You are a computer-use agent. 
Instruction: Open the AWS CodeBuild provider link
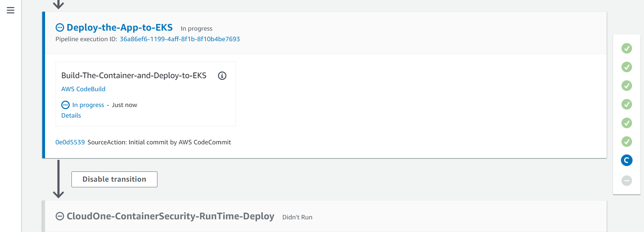tap(83, 89)
